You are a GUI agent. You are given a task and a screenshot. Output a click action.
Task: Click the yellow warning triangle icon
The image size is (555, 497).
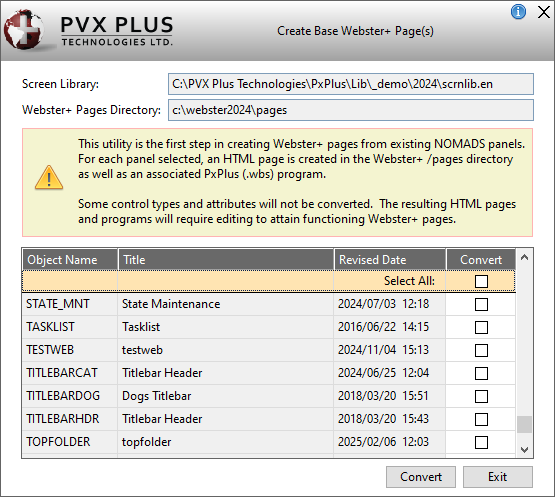[x=49, y=177]
